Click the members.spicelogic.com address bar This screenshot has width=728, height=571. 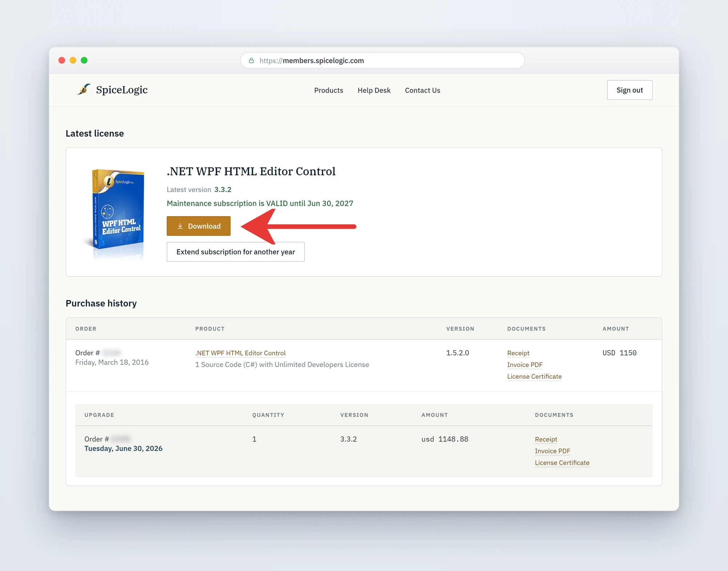point(382,60)
